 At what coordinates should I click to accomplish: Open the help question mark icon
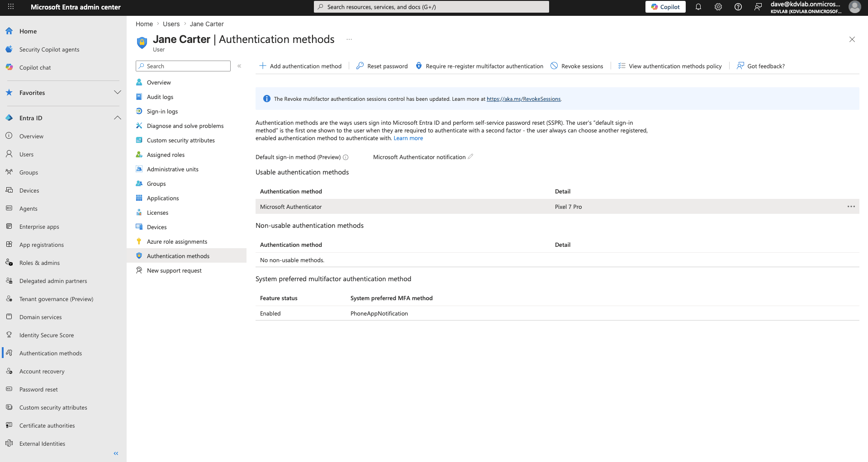point(738,7)
